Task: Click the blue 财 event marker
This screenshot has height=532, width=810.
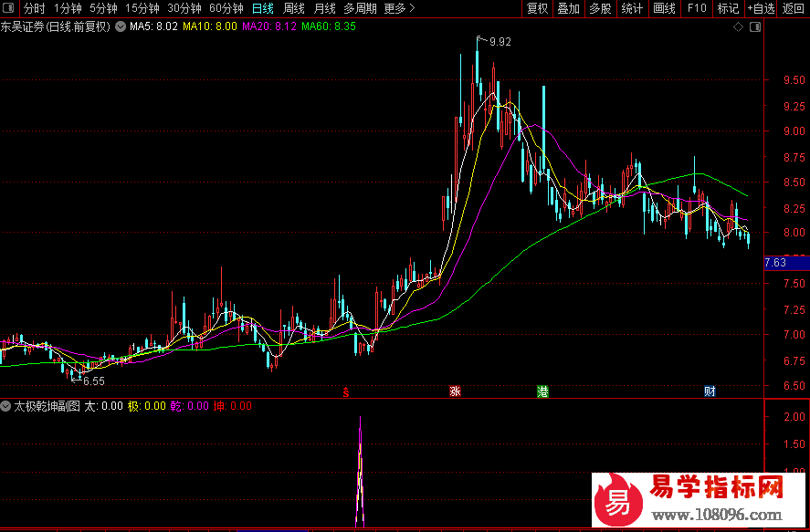Action: [710, 391]
